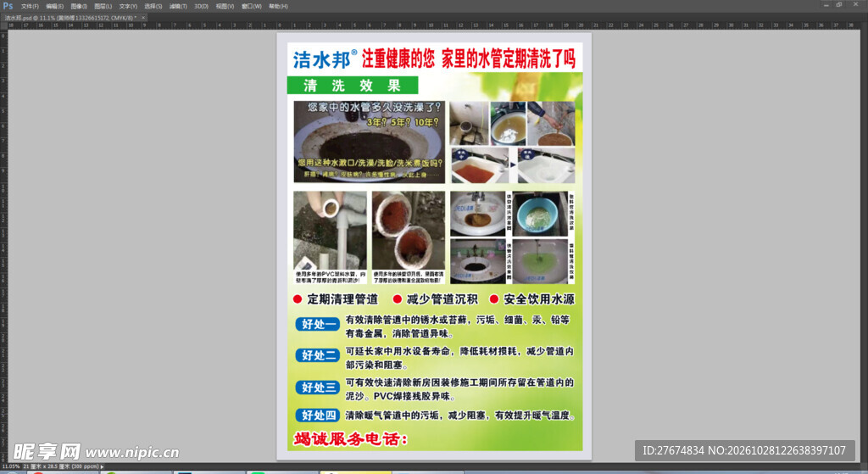
Task: Click the 11.05% zoom level field
Action: [x=10, y=467]
